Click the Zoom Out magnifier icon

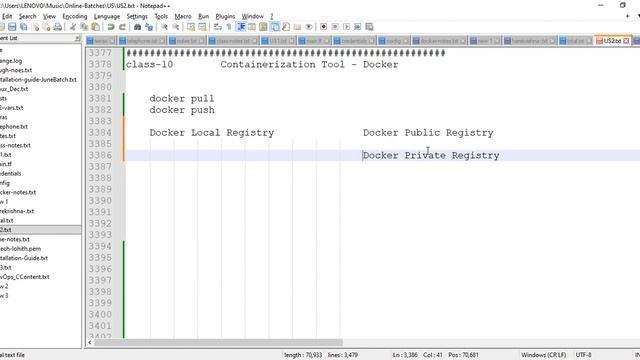[x=176, y=27]
